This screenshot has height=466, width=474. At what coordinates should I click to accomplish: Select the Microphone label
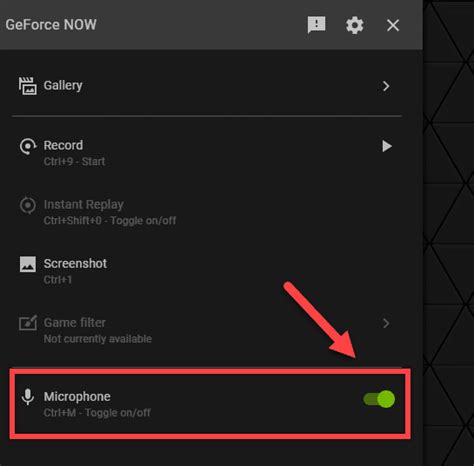77,397
